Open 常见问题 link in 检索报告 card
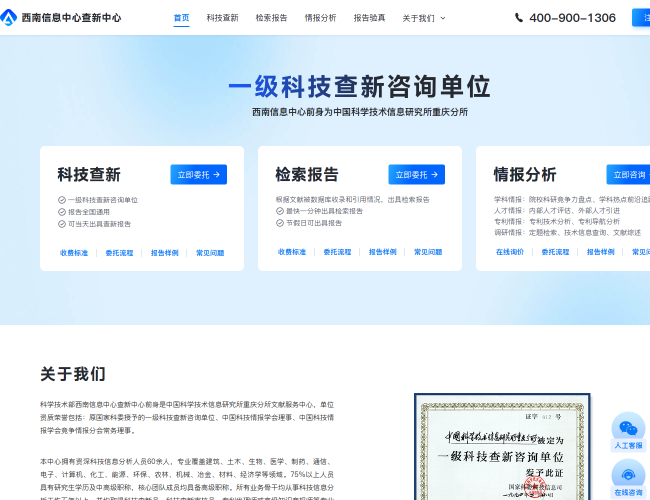Image resolution: width=650 pixels, height=500 pixels. coord(428,252)
